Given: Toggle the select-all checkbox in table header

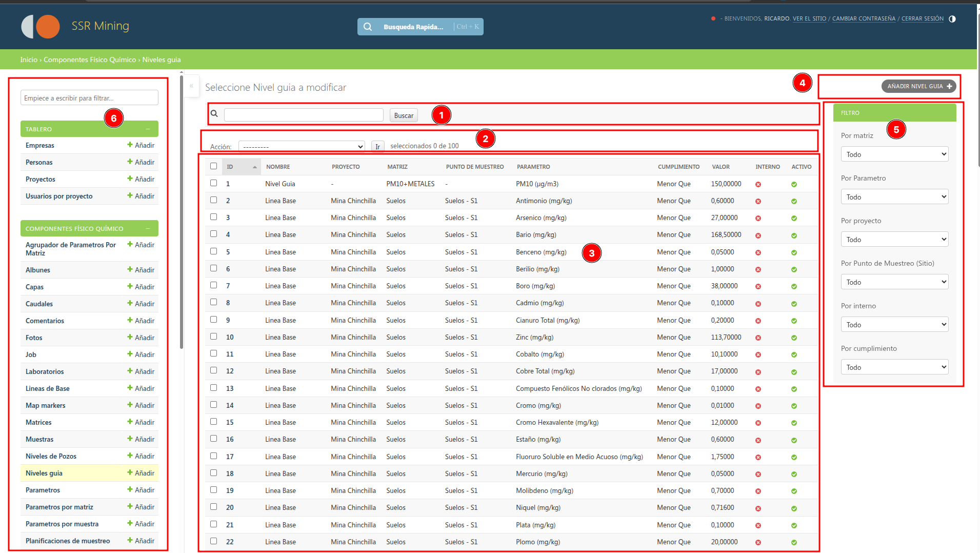Looking at the screenshot, I should pos(214,166).
